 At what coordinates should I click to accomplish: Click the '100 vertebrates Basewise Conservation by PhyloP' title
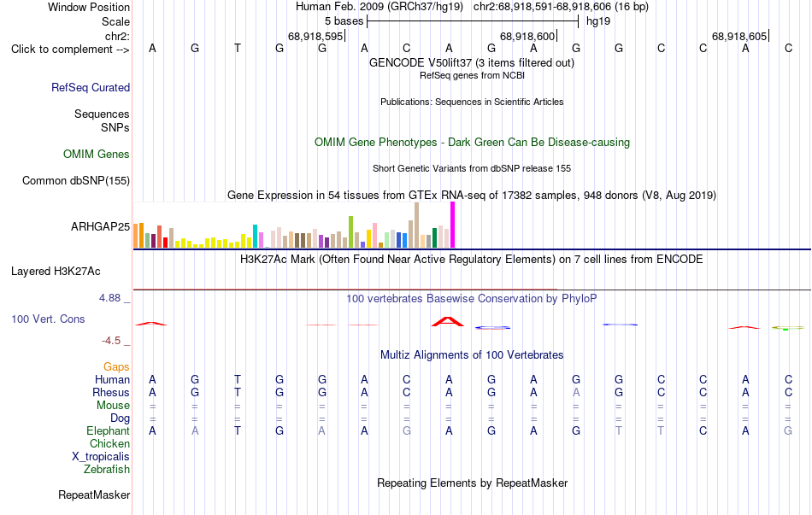(472, 299)
